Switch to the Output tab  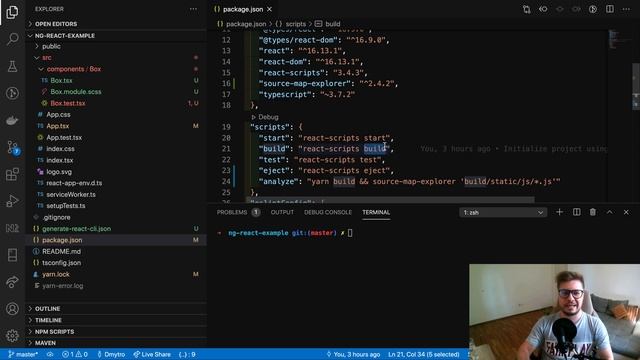click(282, 212)
